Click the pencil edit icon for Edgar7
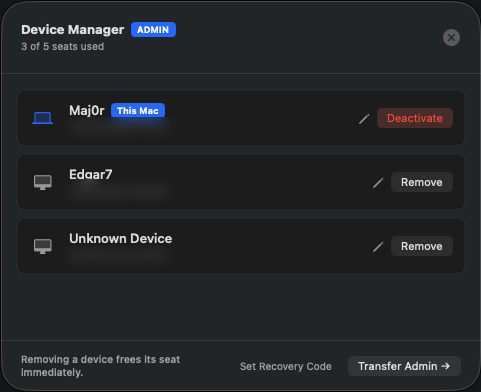The width and height of the screenshot is (481, 392). [378, 182]
